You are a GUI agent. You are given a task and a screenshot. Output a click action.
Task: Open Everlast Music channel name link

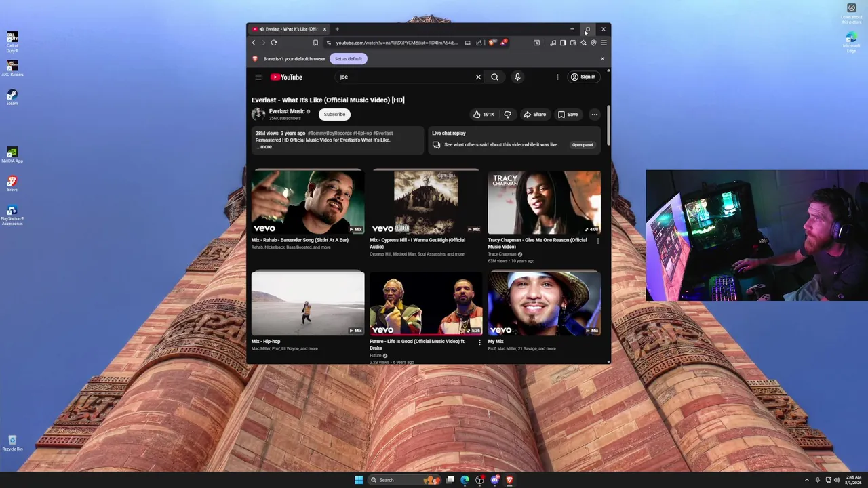(x=286, y=111)
